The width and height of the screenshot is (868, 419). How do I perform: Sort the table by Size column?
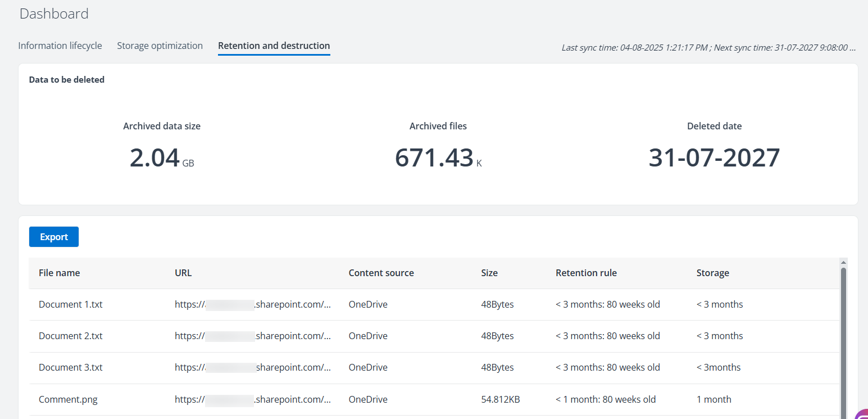coord(489,273)
